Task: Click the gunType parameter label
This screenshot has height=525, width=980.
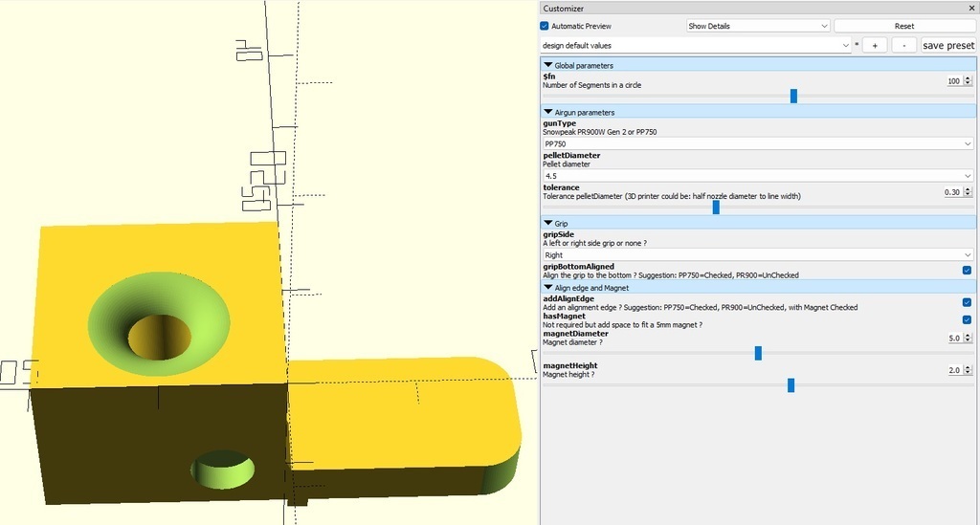Action: coord(559,123)
